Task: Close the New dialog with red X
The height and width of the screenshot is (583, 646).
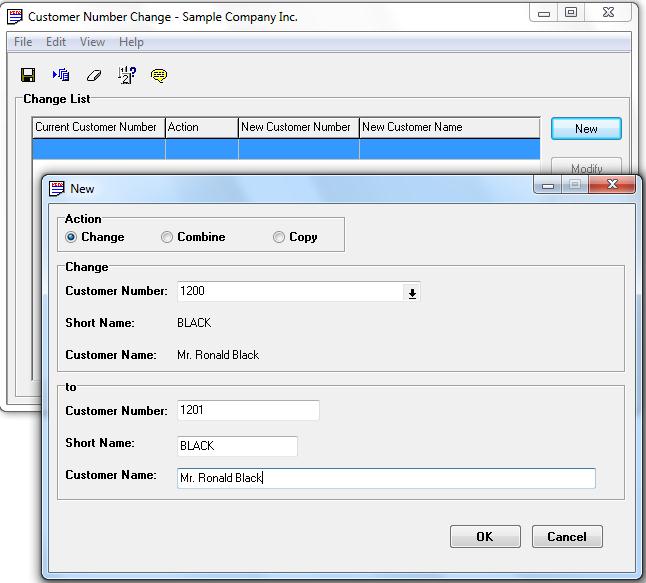Action: pyautogui.click(x=612, y=184)
